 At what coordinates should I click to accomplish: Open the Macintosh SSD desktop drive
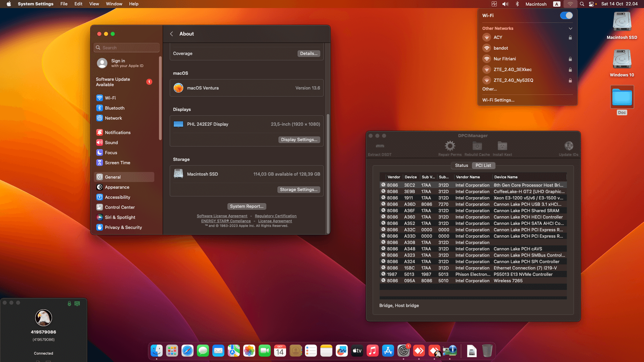click(622, 26)
